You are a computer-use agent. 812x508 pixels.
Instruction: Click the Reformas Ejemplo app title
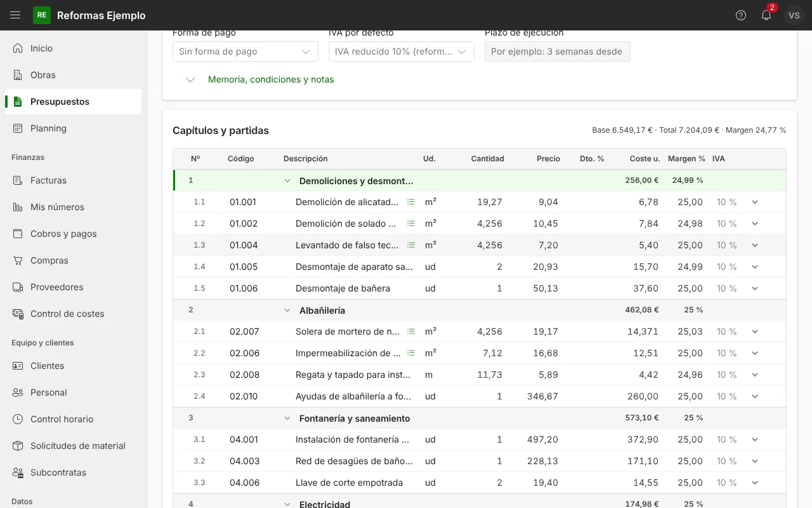pos(101,15)
